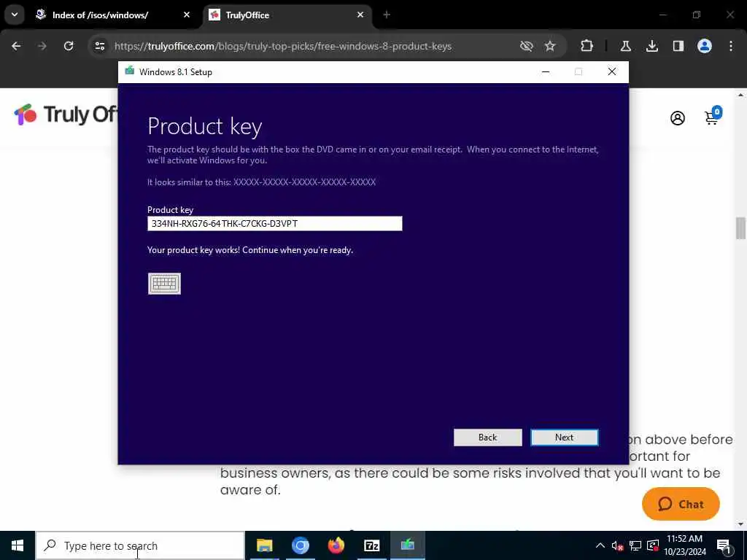
Task: Open the shopping cart on TrulyOffice page
Action: pos(713,116)
